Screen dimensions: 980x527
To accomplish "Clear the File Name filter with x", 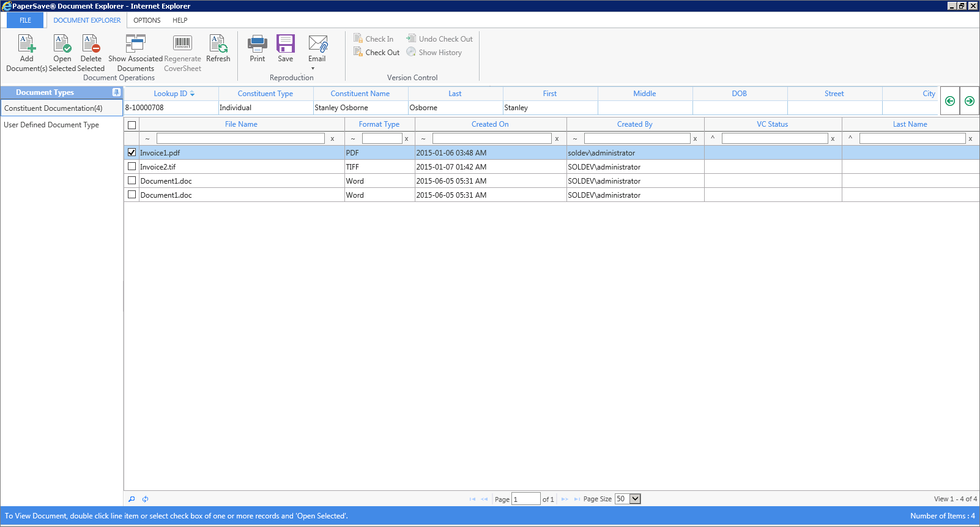I will point(332,139).
